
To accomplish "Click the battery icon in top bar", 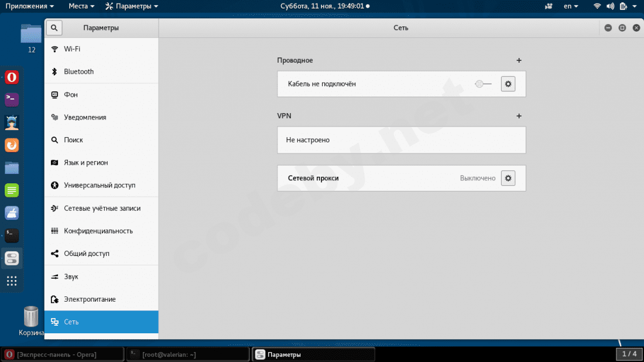I will pos(624,6).
